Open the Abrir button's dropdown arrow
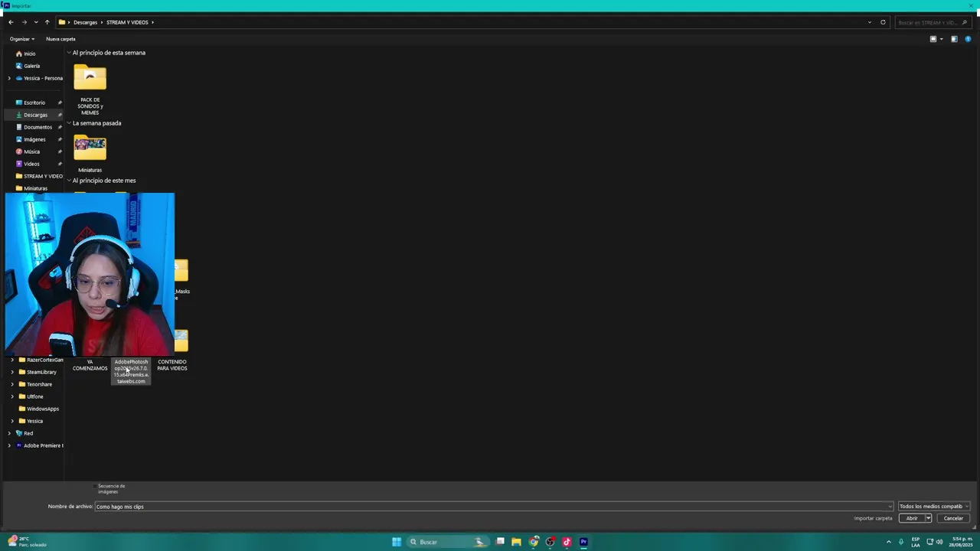 (x=929, y=519)
